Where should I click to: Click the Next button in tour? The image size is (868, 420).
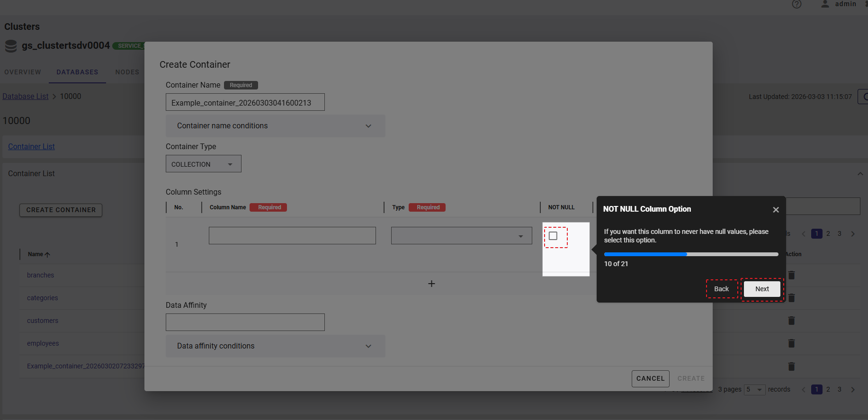(x=762, y=289)
